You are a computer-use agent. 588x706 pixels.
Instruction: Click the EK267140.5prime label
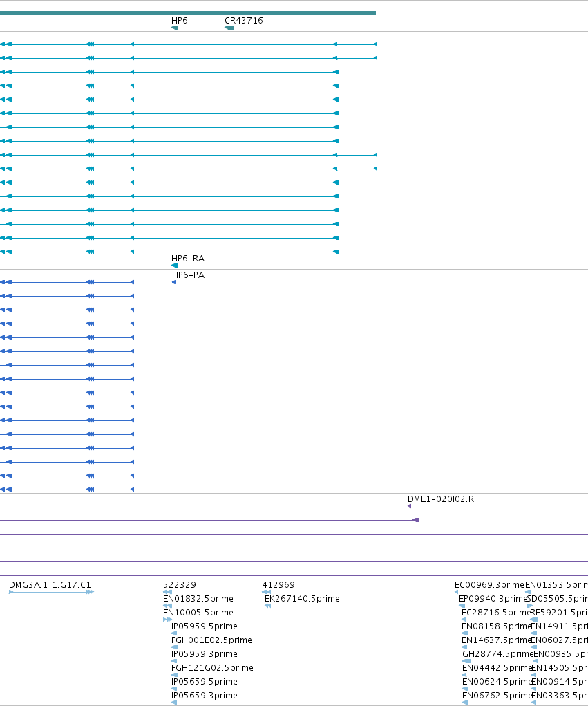pos(302,599)
